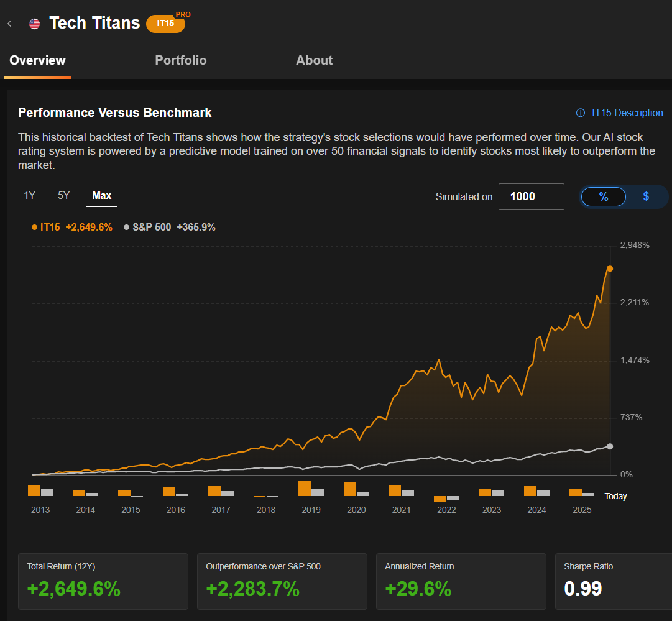Image resolution: width=672 pixels, height=621 pixels.
Task: Open the Portfolio tab
Action: [x=180, y=60]
